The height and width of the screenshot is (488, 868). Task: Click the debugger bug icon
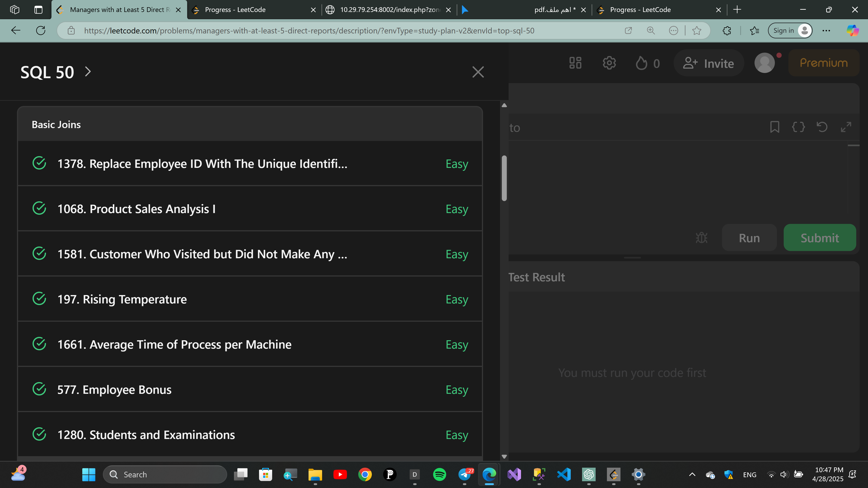coord(701,238)
